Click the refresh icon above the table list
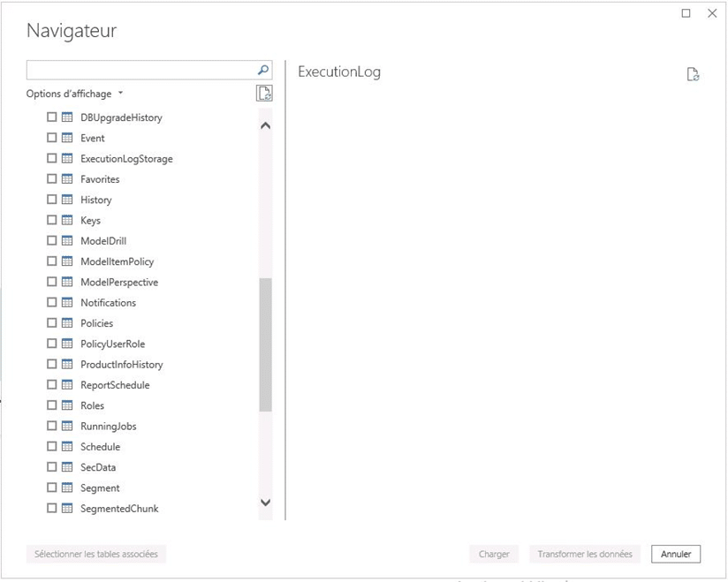728x582 pixels. point(264,93)
